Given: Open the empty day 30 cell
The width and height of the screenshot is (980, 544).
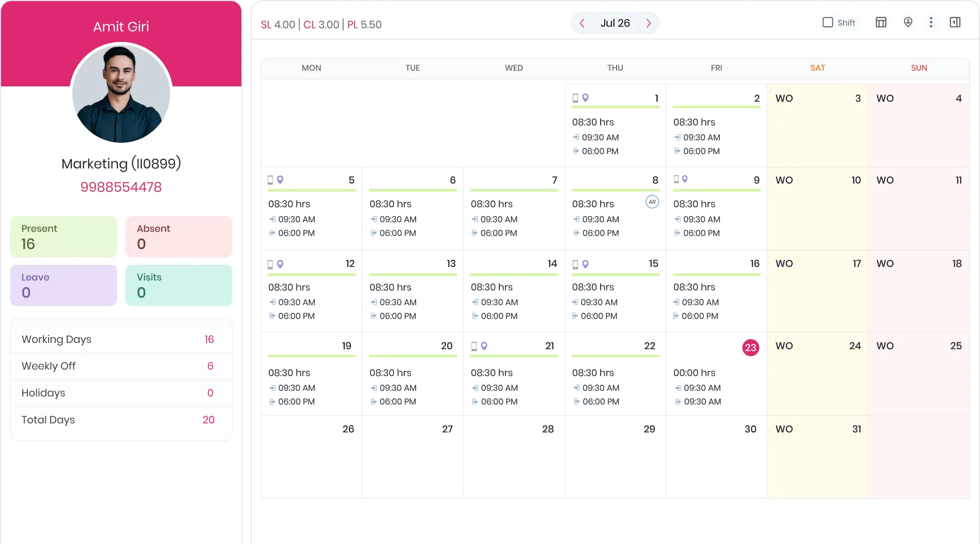Looking at the screenshot, I should pos(716,457).
